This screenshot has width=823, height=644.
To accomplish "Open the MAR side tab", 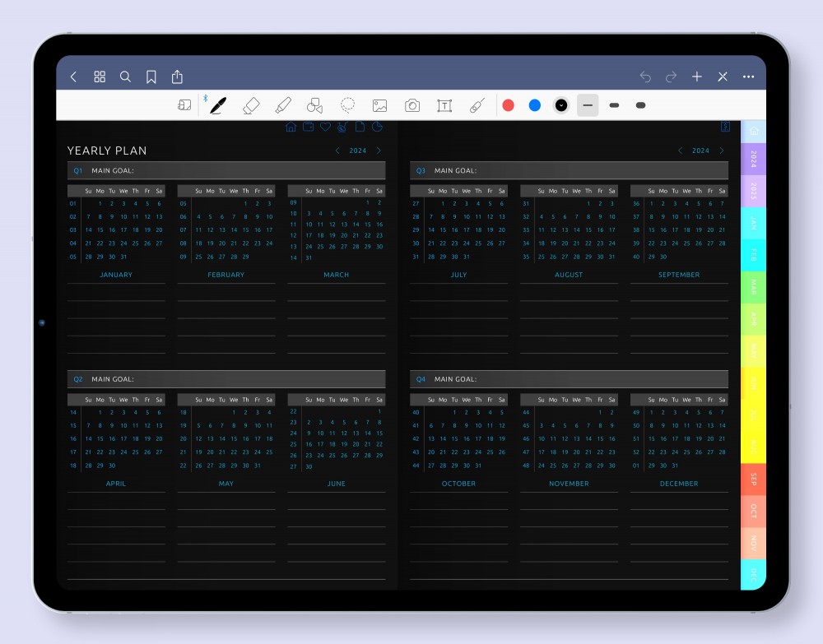I will tap(754, 287).
